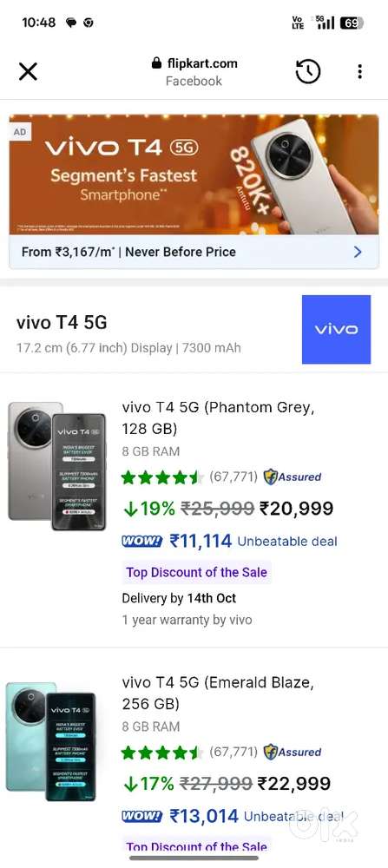Screen dimensions: 388x868
Task: Open vivo T4 5G Phantom Grey title
Action: (218, 418)
